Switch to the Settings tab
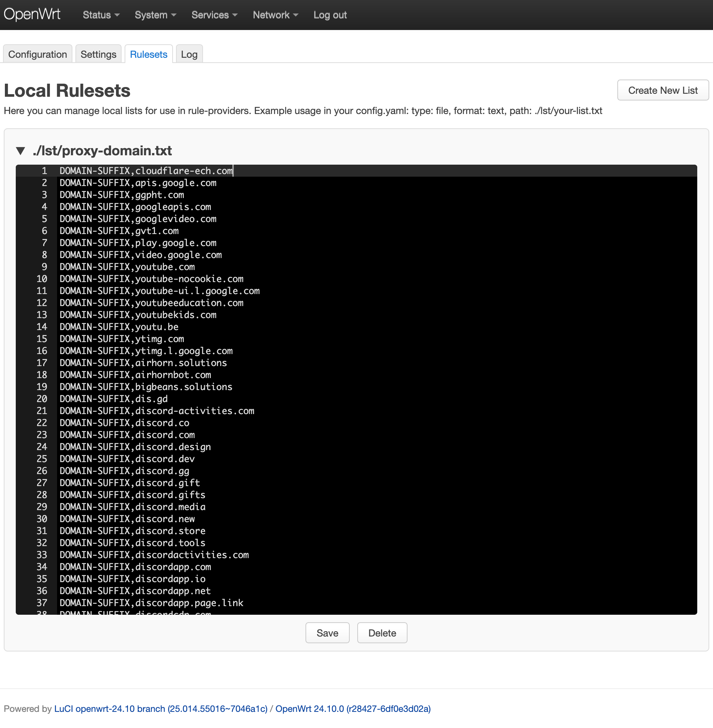The image size is (713, 728). 98,54
